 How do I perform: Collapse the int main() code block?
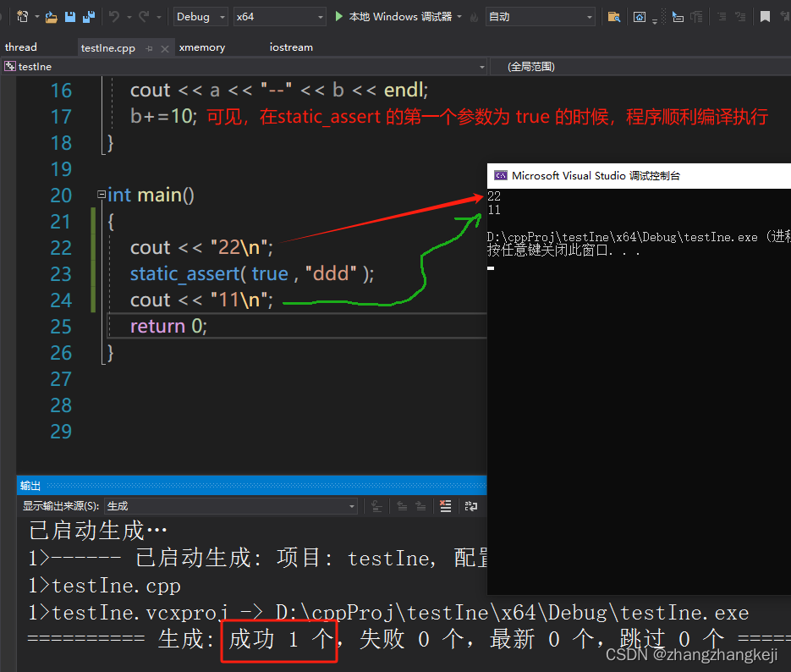tap(102, 194)
